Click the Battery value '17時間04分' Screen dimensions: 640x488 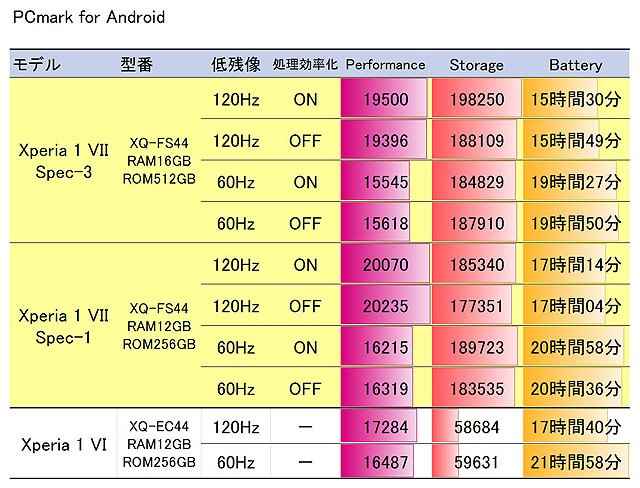(x=576, y=306)
